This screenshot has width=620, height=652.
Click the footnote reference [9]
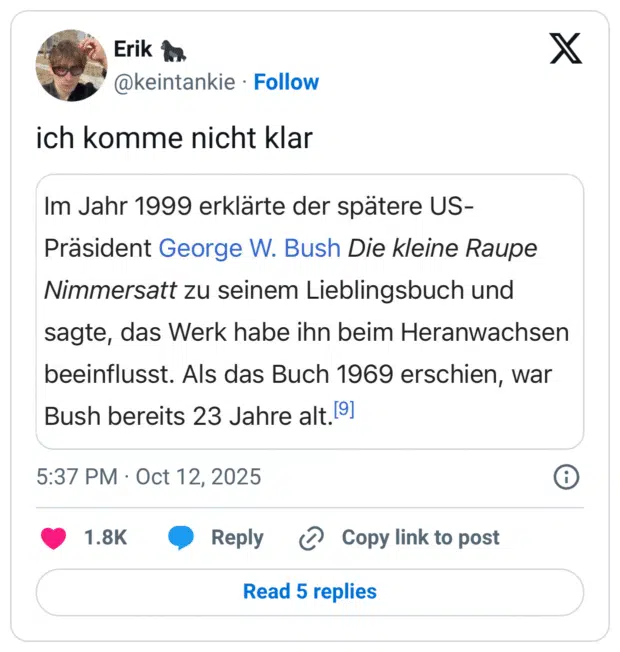coord(344,410)
